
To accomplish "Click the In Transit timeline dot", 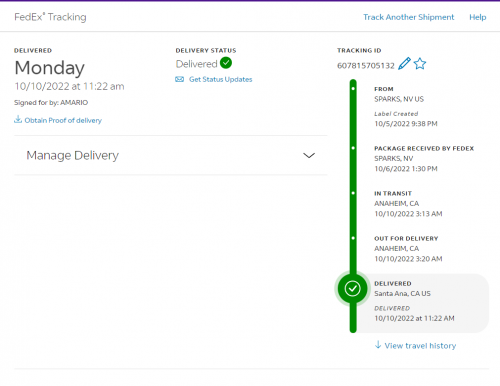I will click(x=353, y=193).
